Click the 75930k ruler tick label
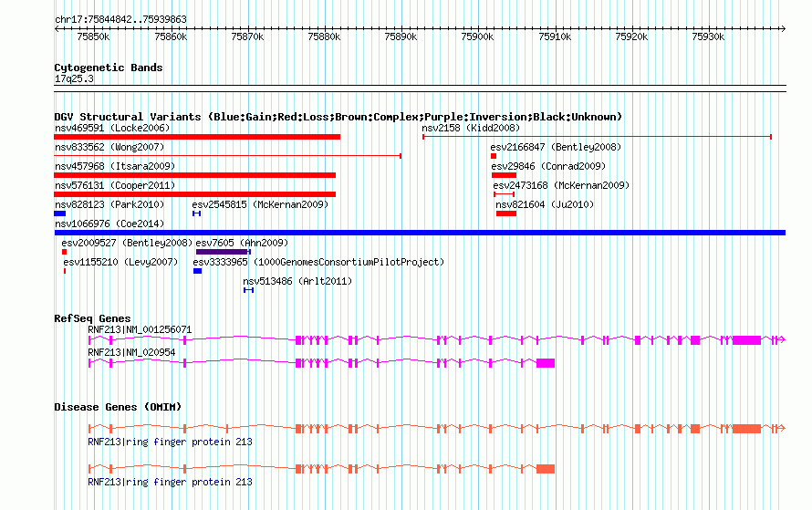Image resolution: width=812 pixels, height=510 pixels. pyautogui.click(x=708, y=36)
